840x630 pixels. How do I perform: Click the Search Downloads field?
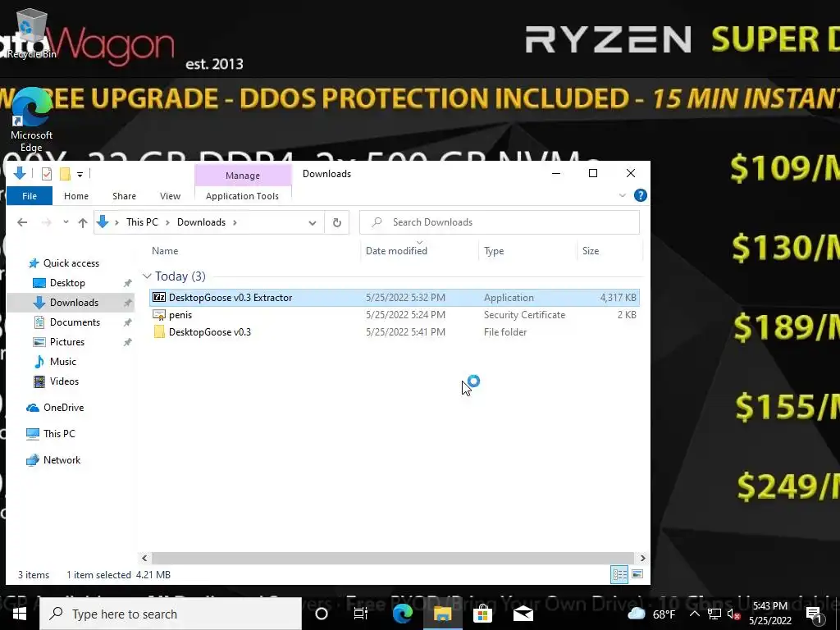500,222
